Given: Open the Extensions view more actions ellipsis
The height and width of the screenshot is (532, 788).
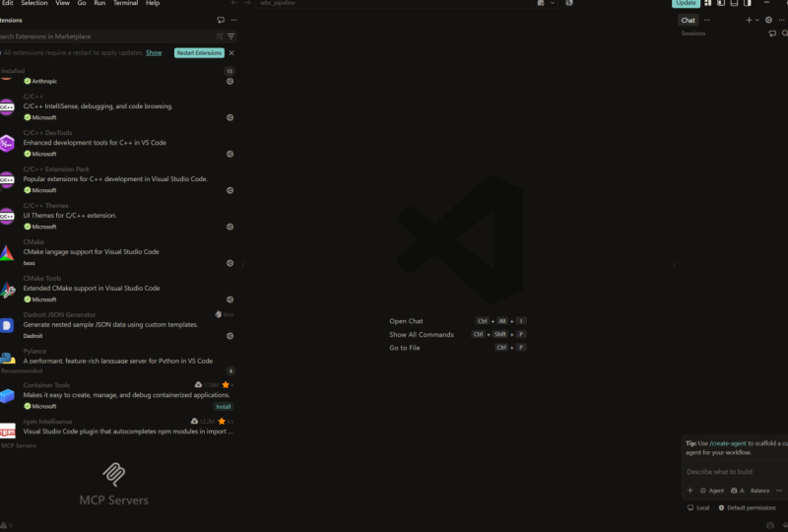Looking at the screenshot, I should [233, 20].
